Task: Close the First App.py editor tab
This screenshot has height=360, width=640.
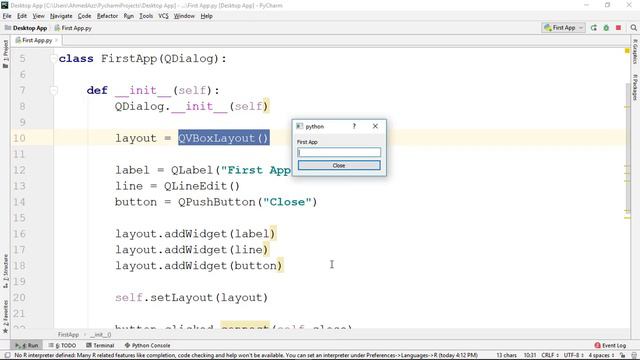Action: coord(56,40)
